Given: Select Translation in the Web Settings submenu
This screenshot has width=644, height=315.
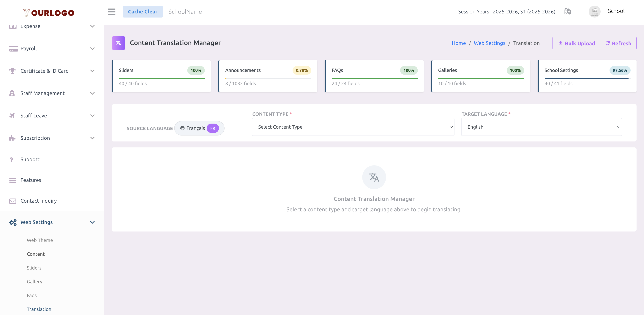Looking at the screenshot, I should [x=39, y=309].
